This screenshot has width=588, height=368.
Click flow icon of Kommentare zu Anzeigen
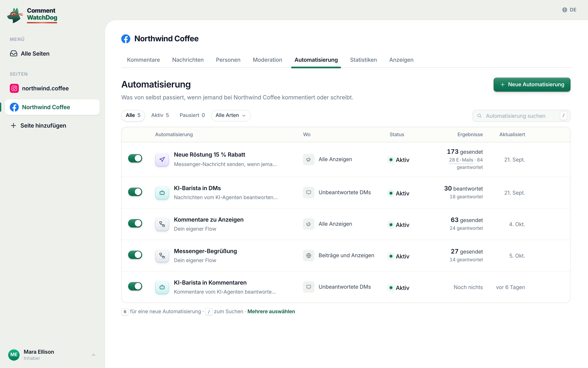point(162,224)
